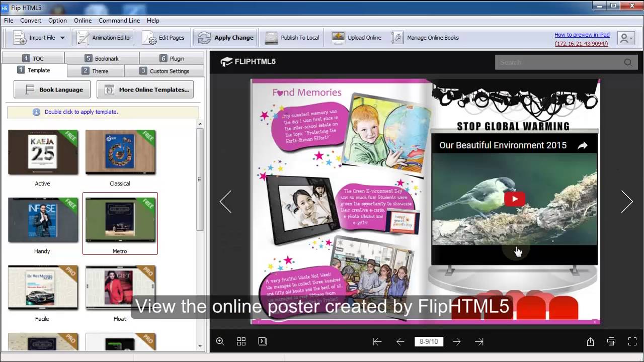Expand the Import File dropdown arrow
The height and width of the screenshot is (362, 644).
(62, 38)
